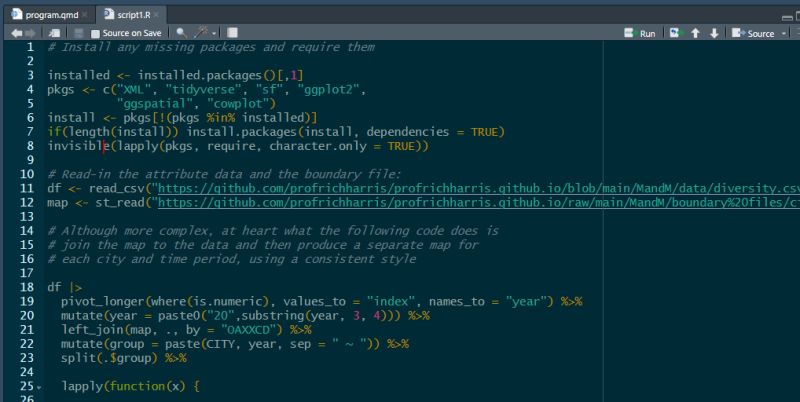
Task: Expand the Code Tools wand dropdown arrow
Action: [214, 34]
